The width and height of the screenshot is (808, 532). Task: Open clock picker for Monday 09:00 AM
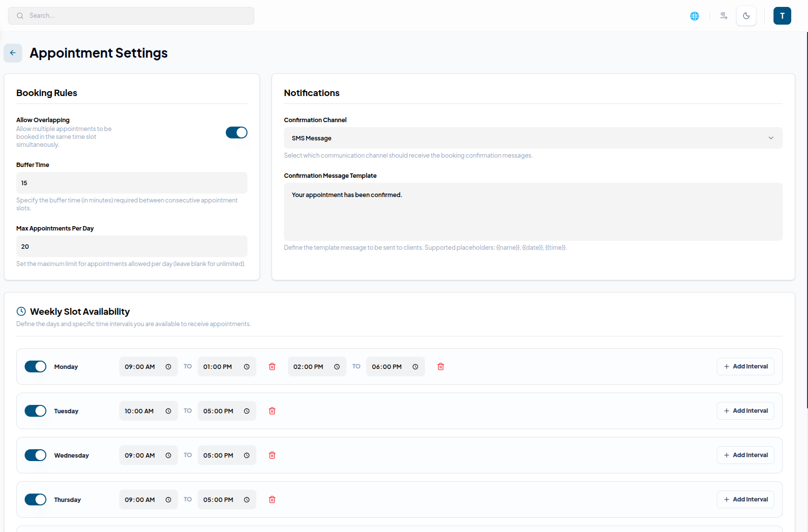168,367
